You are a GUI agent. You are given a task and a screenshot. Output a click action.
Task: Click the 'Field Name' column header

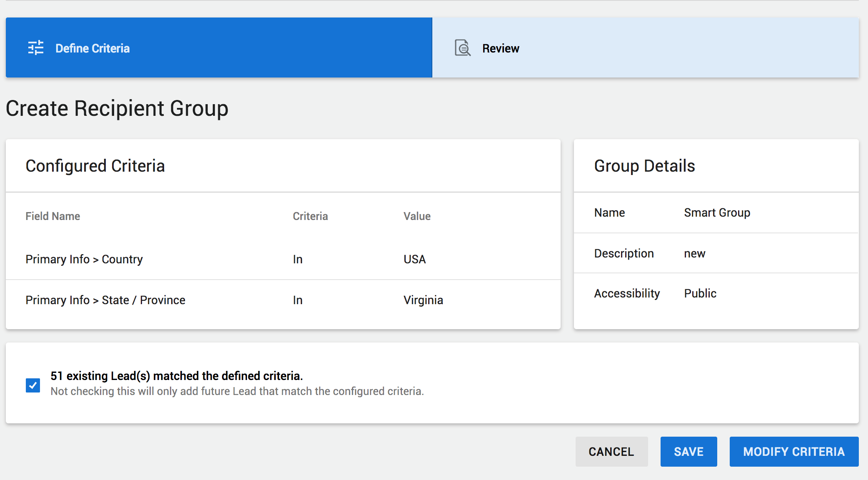click(53, 216)
